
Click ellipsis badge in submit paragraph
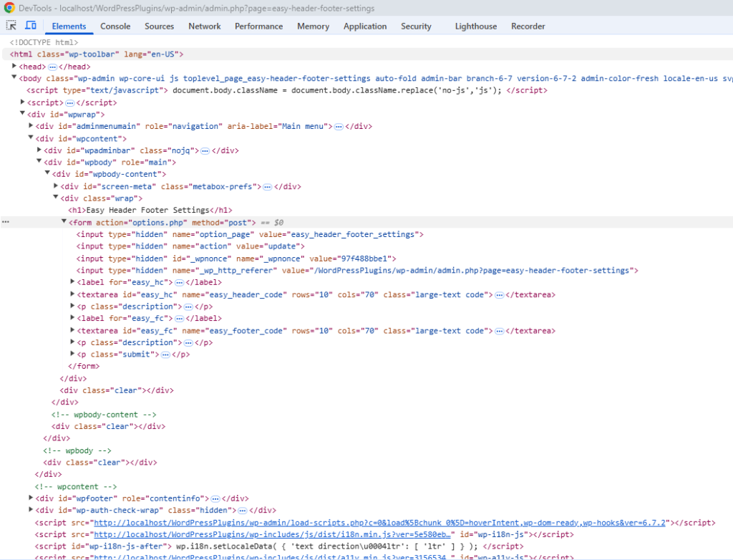tap(165, 354)
